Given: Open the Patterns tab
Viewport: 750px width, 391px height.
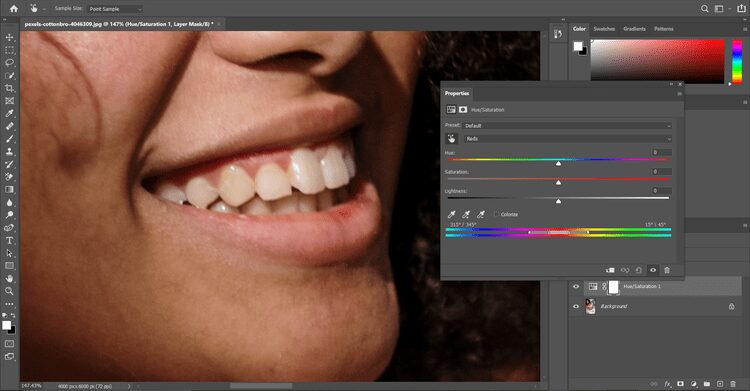Looking at the screenshot, I should click(x=663, y=29).
